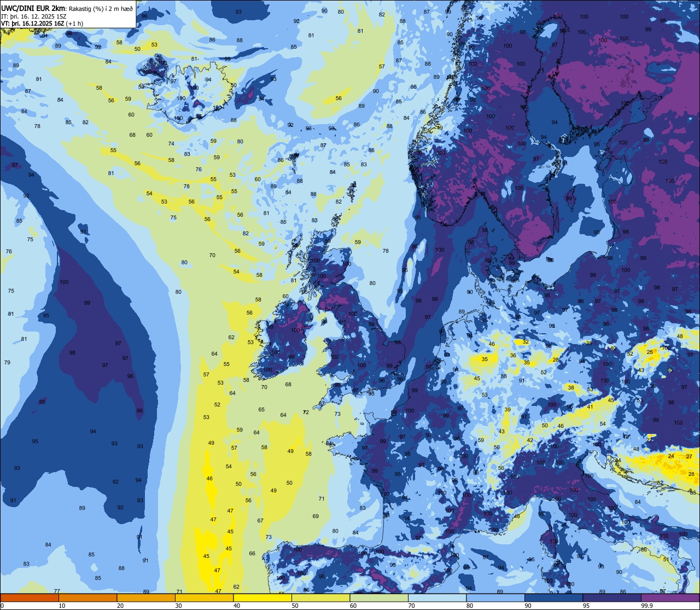This screenshot has height=610, width=700.
Task: Click the humidity value 39 on the map
Action: (x=507, y=410)
